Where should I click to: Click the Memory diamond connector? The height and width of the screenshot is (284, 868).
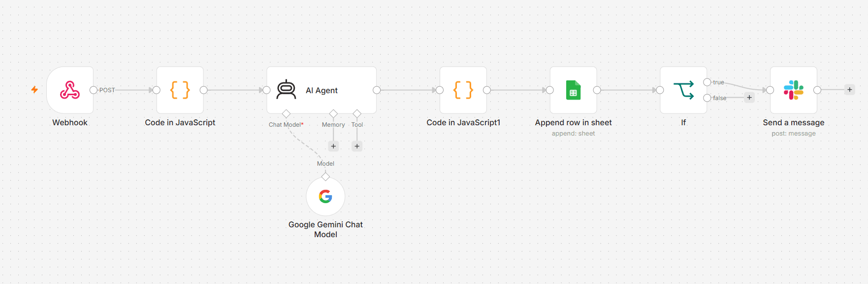[x=333, y=114]
